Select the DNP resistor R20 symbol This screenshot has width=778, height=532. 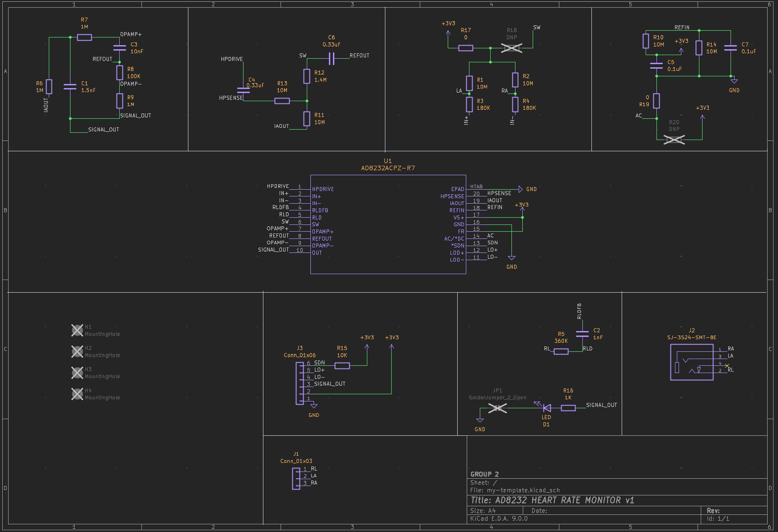click(674, 140)
